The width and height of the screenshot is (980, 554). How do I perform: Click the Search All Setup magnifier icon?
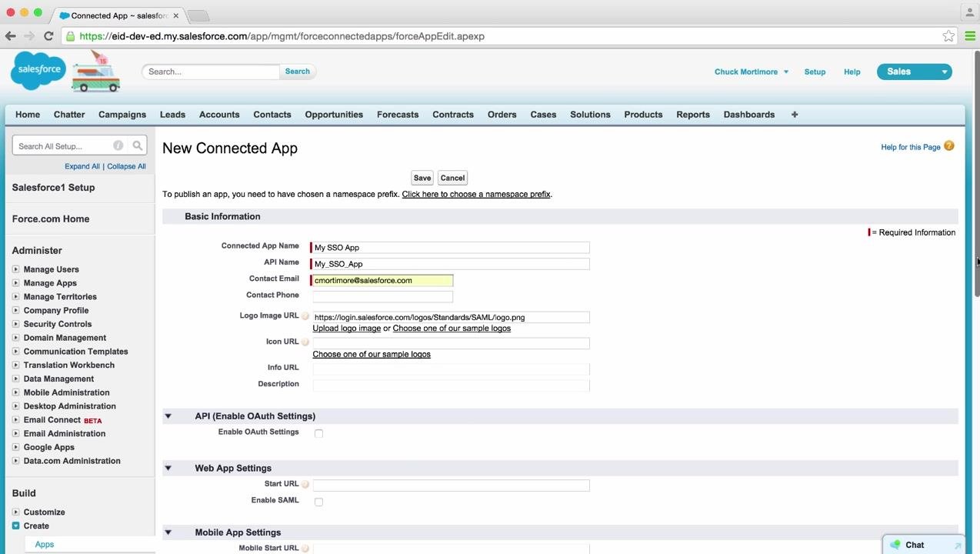[137, 145]
